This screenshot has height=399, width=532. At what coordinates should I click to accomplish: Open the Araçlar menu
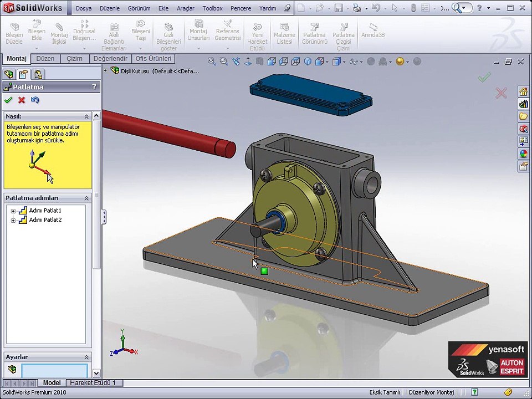click(x=186, y=8)
